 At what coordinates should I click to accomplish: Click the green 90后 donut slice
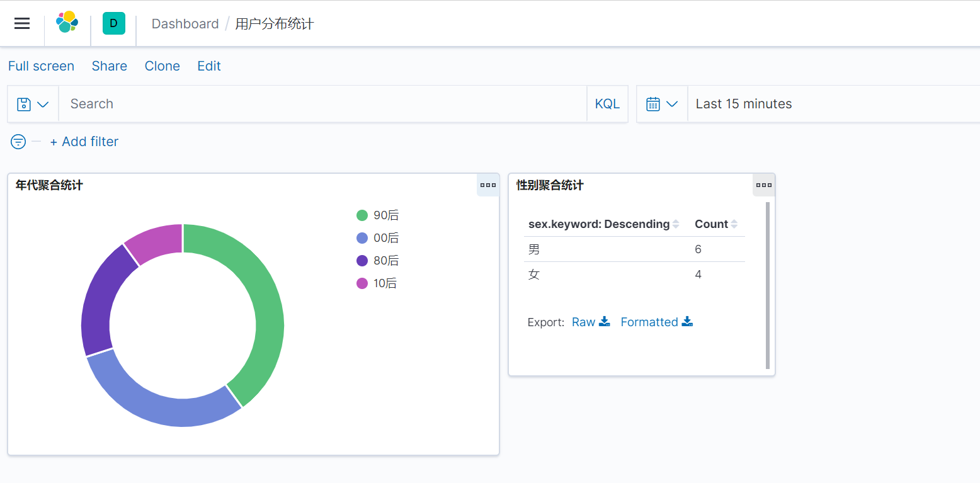coord(266,302)
